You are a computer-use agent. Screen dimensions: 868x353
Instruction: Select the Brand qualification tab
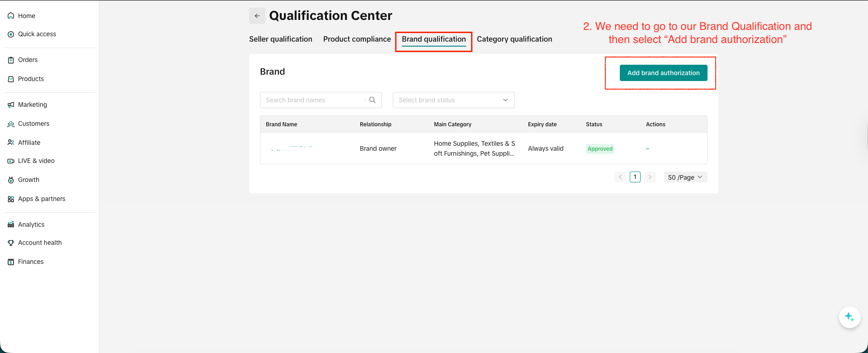point(434,39)
